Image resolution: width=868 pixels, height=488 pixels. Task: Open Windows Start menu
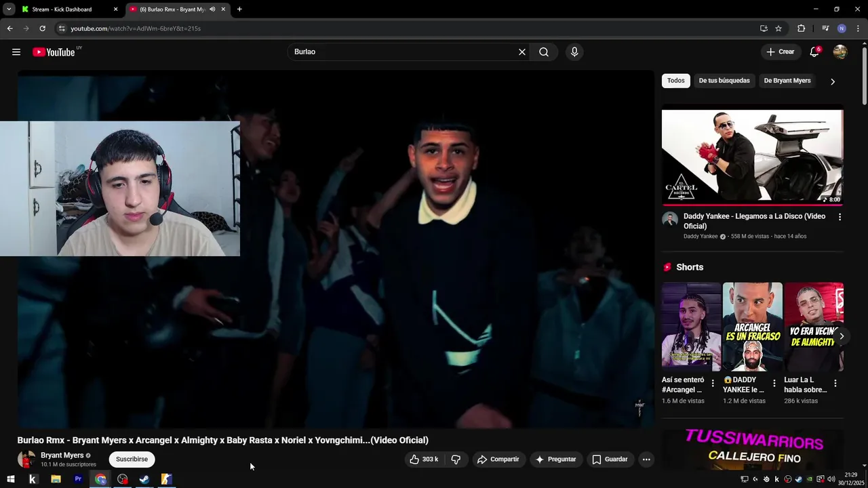coord(10,479)
